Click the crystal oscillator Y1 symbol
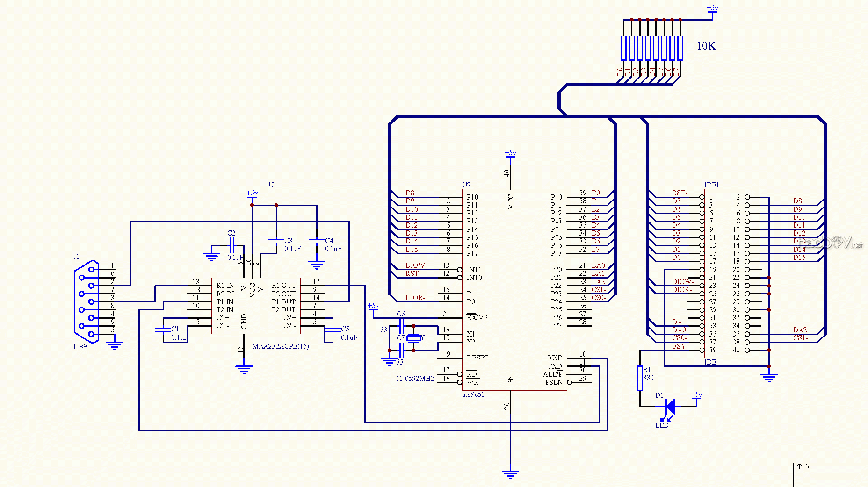 coord(413,338)
